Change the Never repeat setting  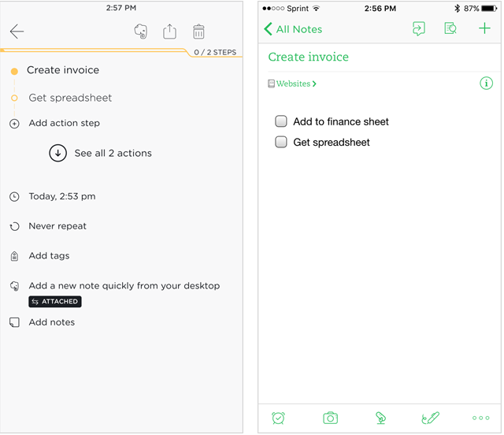[57, 226]
